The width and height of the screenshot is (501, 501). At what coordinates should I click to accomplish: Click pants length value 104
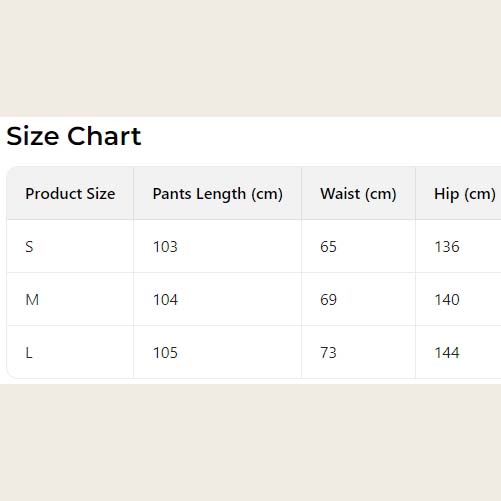tap(165, 300)
